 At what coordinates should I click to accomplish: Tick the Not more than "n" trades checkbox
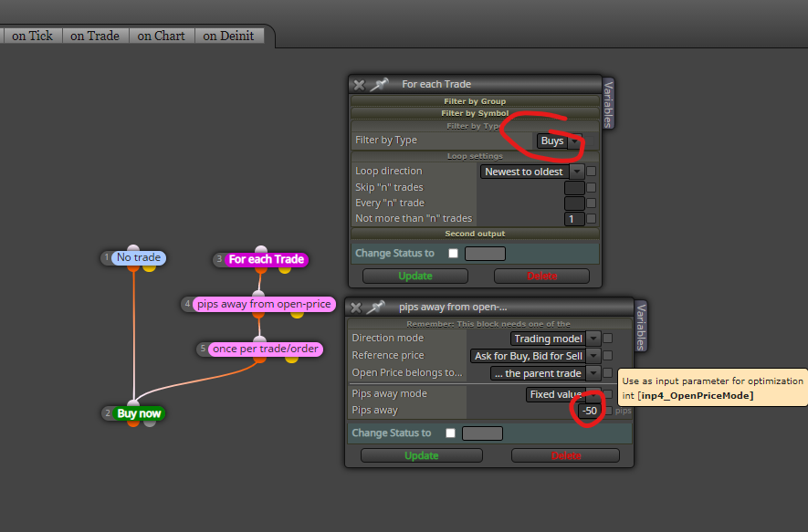point(591,218)
